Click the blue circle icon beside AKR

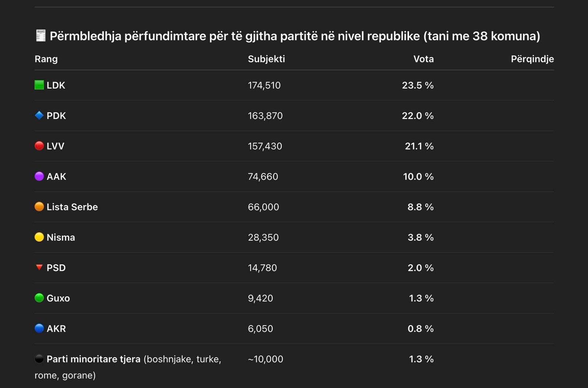point(39,328)
